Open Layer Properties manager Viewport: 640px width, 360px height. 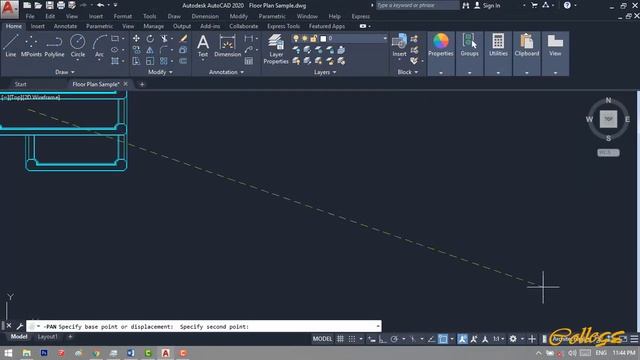pyautogui.click(x=276, y=49)
